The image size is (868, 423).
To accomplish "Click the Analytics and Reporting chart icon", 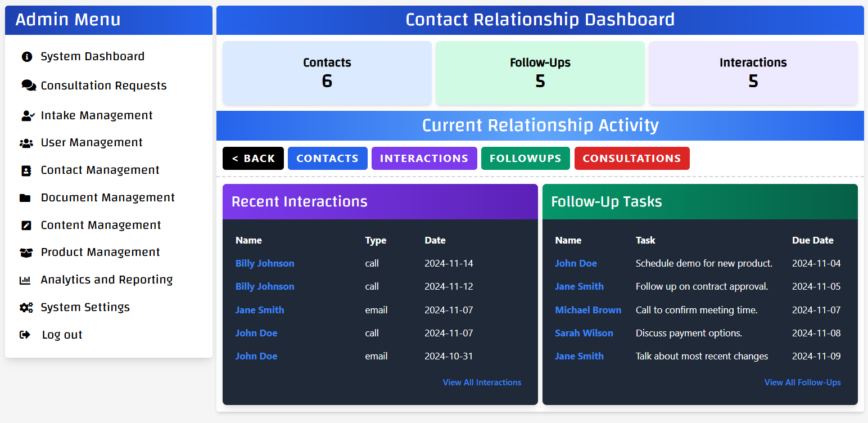I will point(25,280).
